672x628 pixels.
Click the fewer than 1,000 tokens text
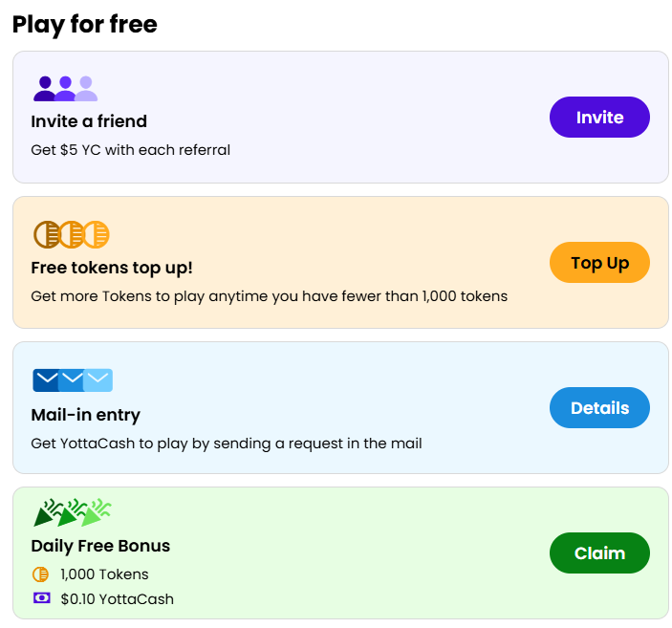click(269, 296)
